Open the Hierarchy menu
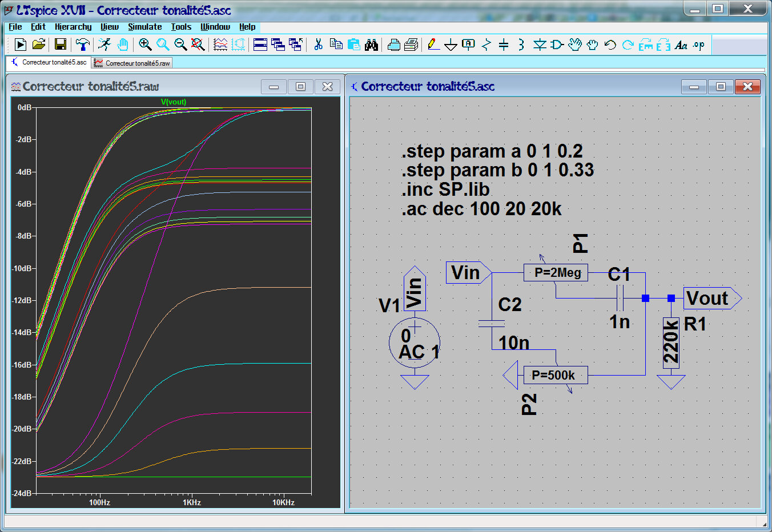Viewport: 772px width, 532px height. coord(73,27)
